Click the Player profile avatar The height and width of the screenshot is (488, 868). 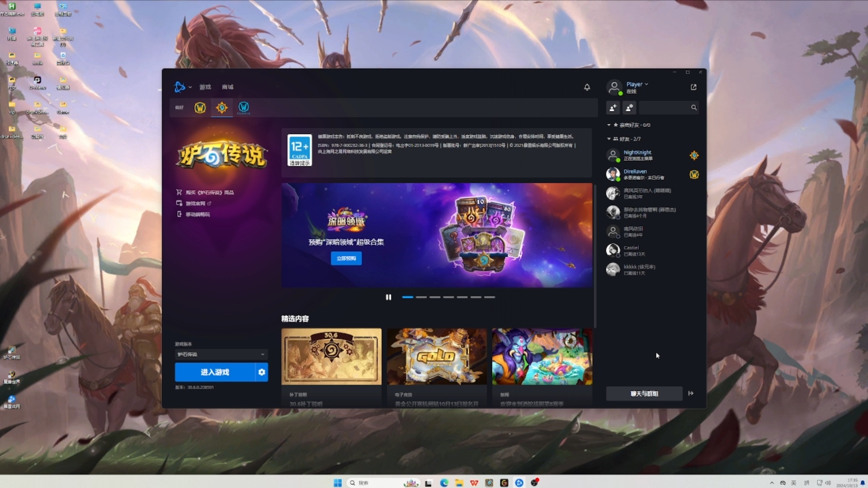click(x=614, y=87)
